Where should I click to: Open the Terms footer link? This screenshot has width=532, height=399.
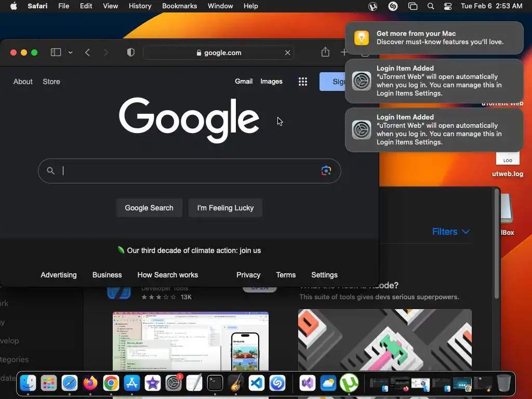pyautogui.click(x=286, y=275)
